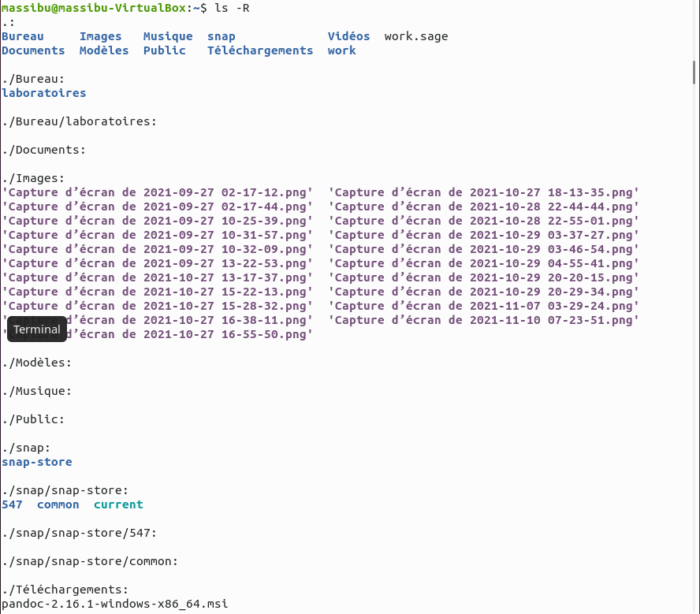The height and width of the screenshot is (614, 700).
Task: Click the massibu@massibu-VirtualBox prompt
Action: click(x=94, y=8)
